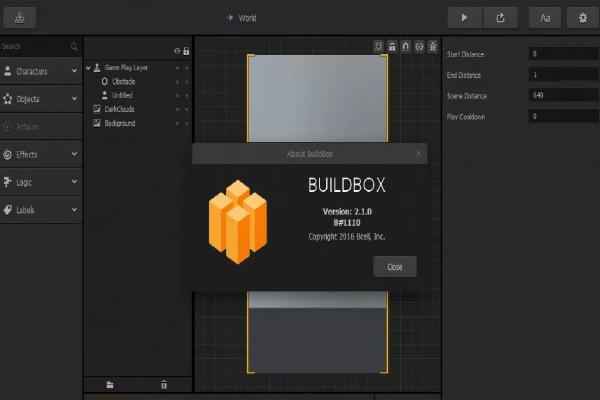Click the scene lock icon
Image resolution: width=600 pixels, height=400 pixels.
coord(392,47)
